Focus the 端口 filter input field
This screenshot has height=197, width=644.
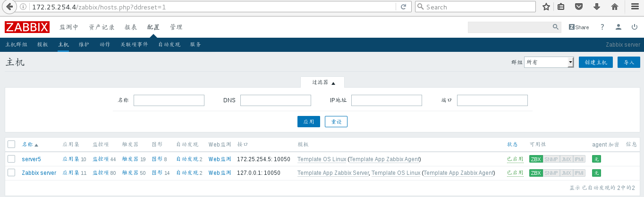click(492, 100)
